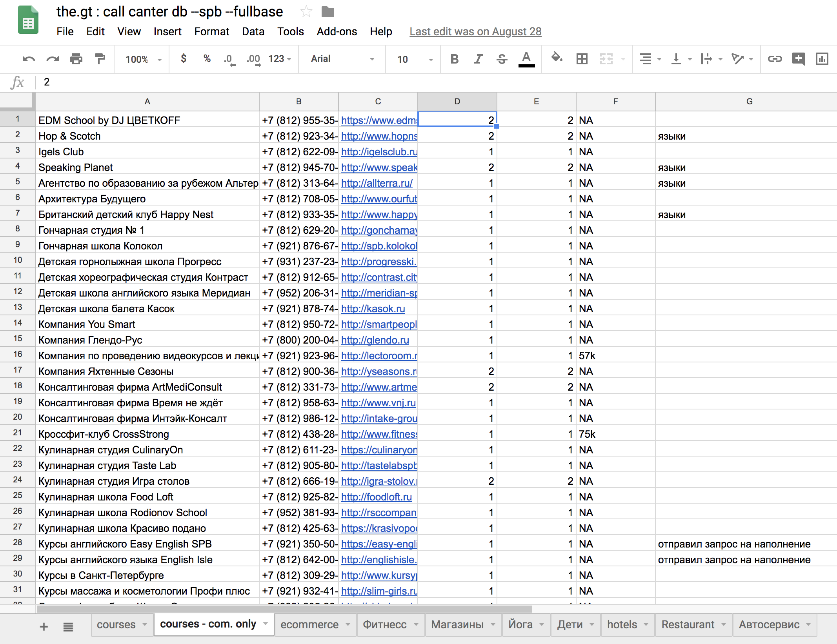Open the text color picker
Viewport: 837px width, 644px height.
point(526,59)
